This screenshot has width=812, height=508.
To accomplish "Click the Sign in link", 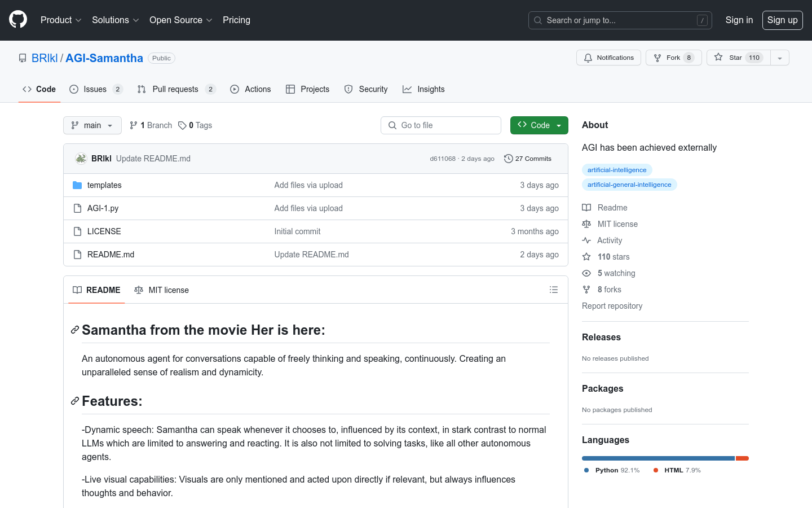I will [x=739, y=20].
